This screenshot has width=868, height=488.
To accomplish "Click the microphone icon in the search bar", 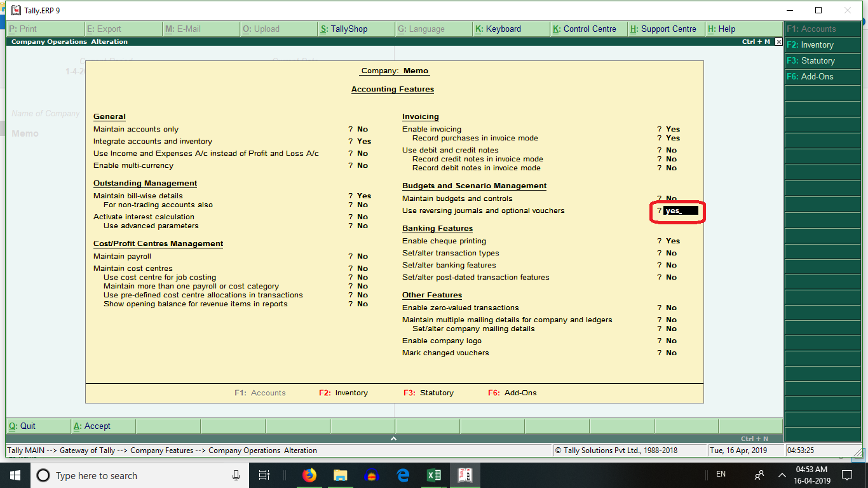I will pos(235,475).
